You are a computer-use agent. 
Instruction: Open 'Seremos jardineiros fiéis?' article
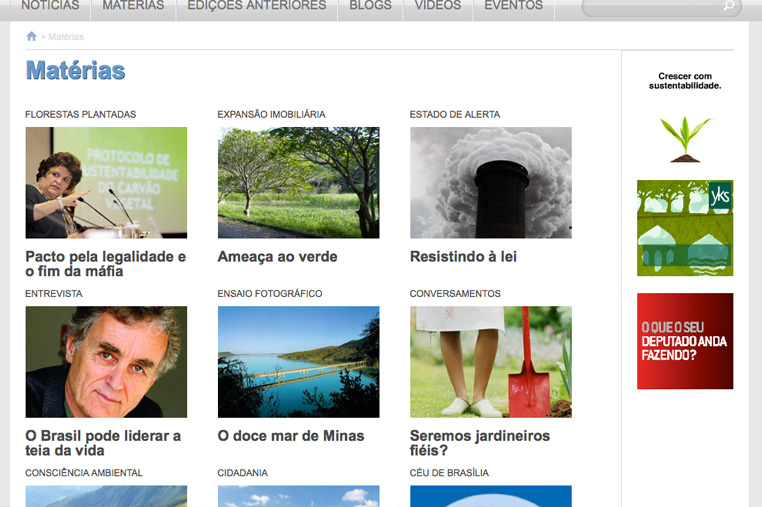point(480,443)
